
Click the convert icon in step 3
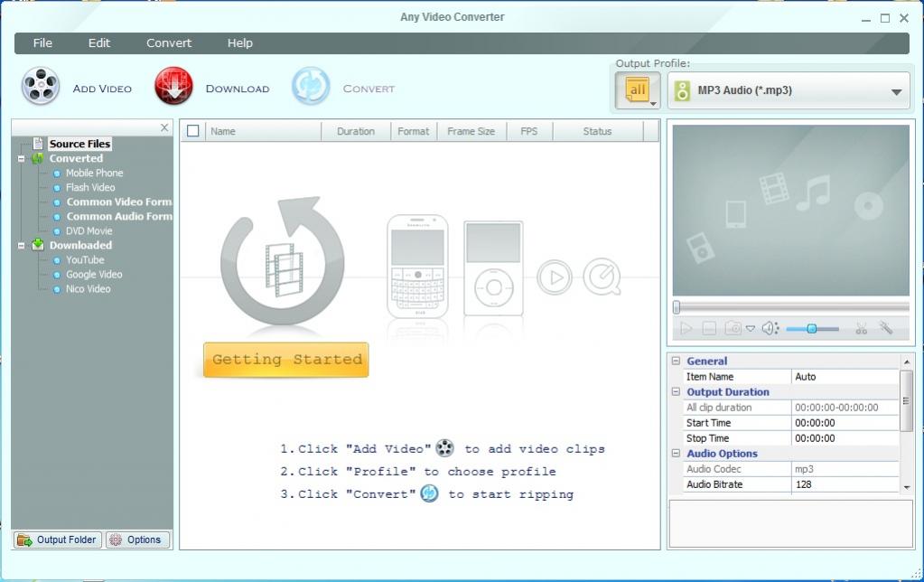pyautogui.click(x=430, y=493)
